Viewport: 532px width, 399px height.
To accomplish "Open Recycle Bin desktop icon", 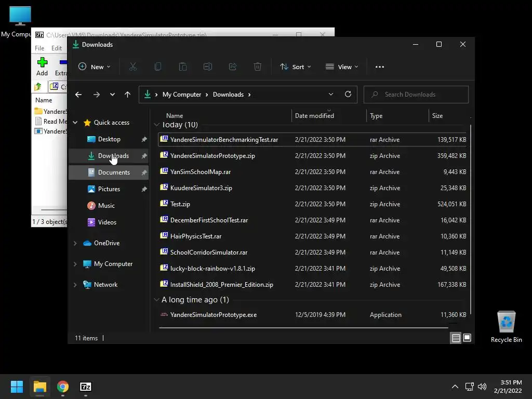I will click(x=506, y=327).
